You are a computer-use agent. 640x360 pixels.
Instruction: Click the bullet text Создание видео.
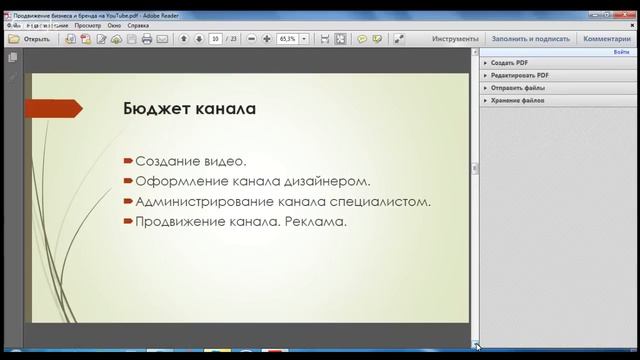(191, 161)
